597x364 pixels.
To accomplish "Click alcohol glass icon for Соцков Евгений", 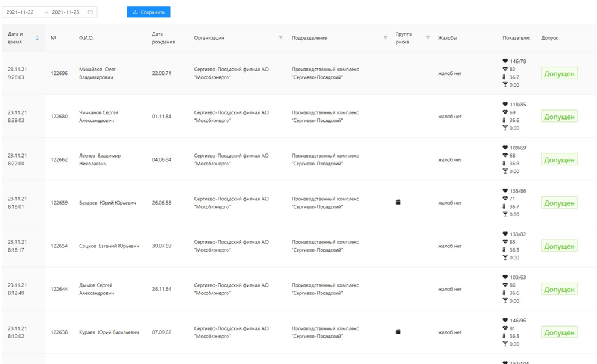I will [505, 258].
